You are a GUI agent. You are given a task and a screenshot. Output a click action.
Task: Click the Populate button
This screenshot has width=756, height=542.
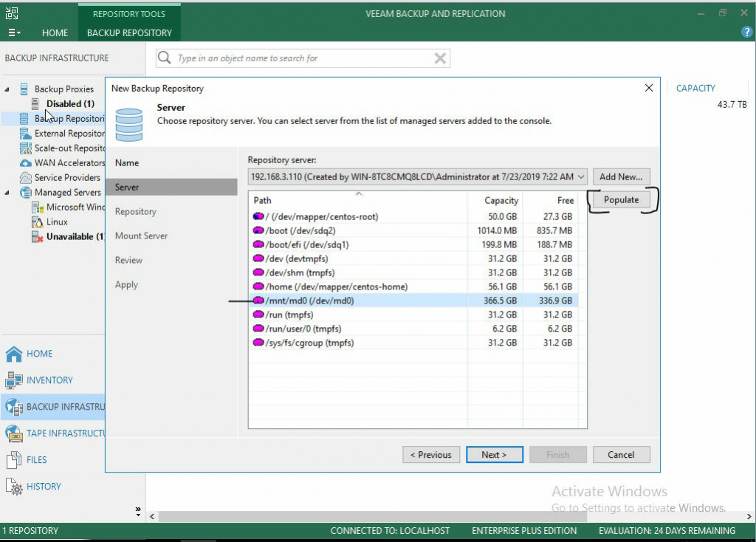(x=621, y=199)
